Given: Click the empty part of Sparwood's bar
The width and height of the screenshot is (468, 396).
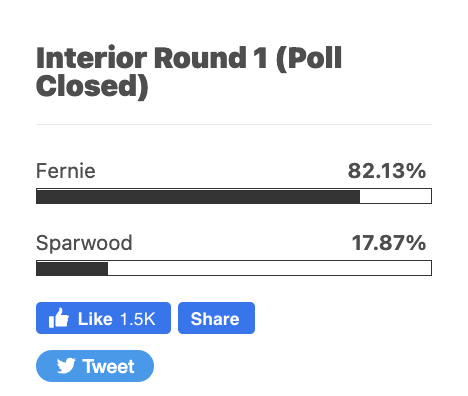Looking at the screenshot, I should 270,268.
